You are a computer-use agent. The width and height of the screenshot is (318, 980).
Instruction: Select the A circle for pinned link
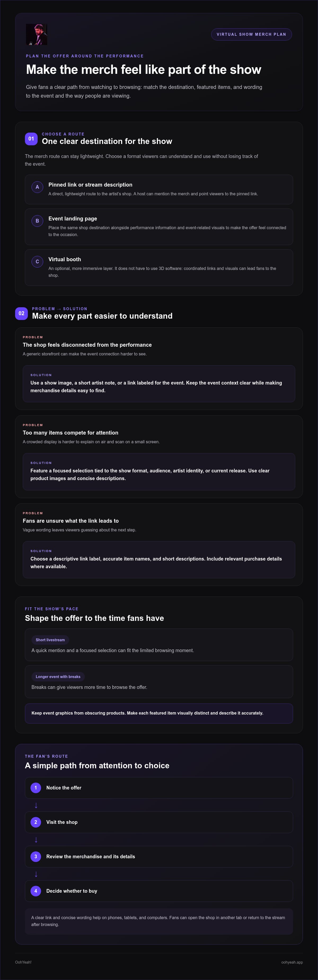pyautogui.click(x=37, y=187)
